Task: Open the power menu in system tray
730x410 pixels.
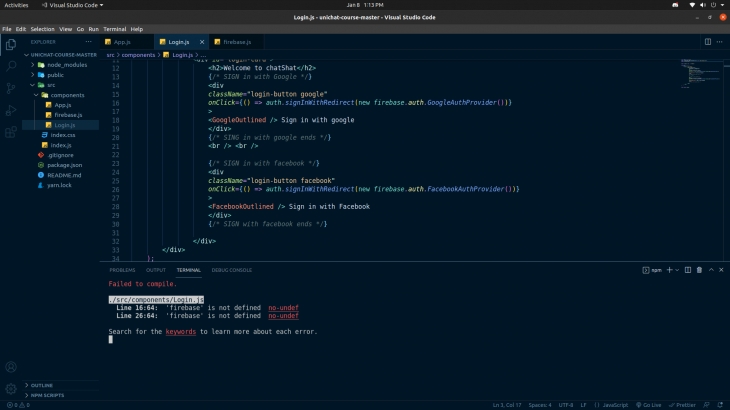Action: coord(713,5)
